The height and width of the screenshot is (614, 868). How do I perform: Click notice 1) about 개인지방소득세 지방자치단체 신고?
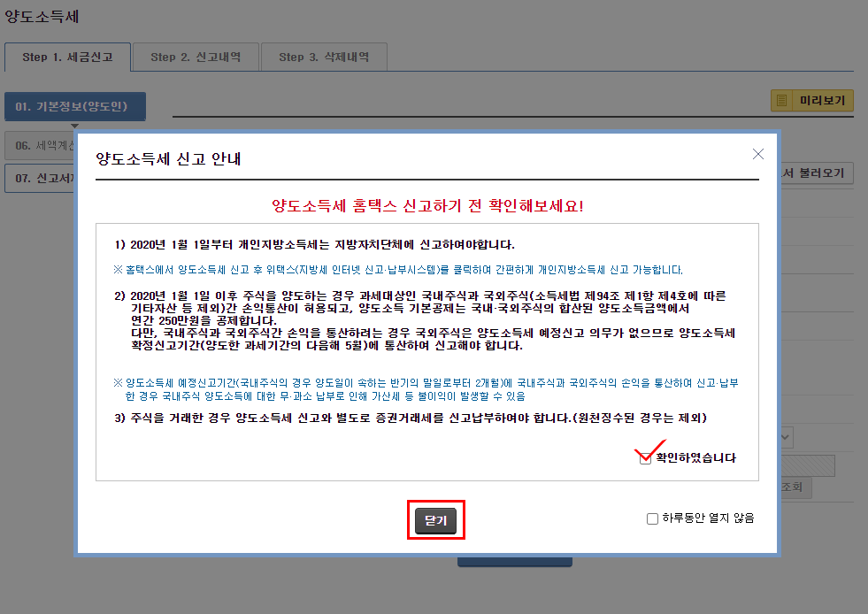coord(314,245)
